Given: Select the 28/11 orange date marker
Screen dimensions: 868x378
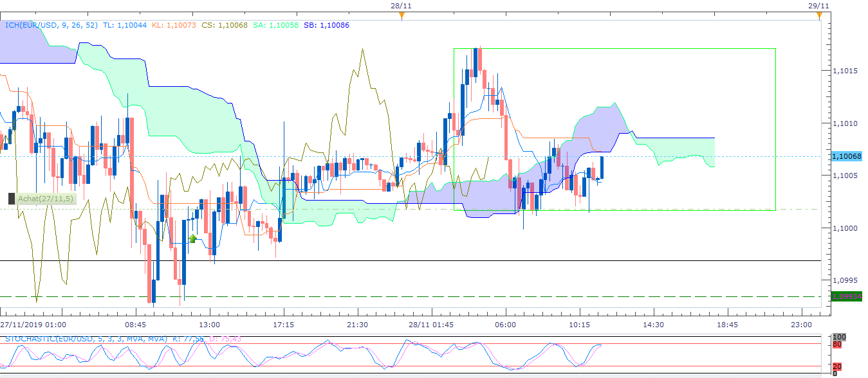Looking at the screenshot, I should [x=402, y=16].
